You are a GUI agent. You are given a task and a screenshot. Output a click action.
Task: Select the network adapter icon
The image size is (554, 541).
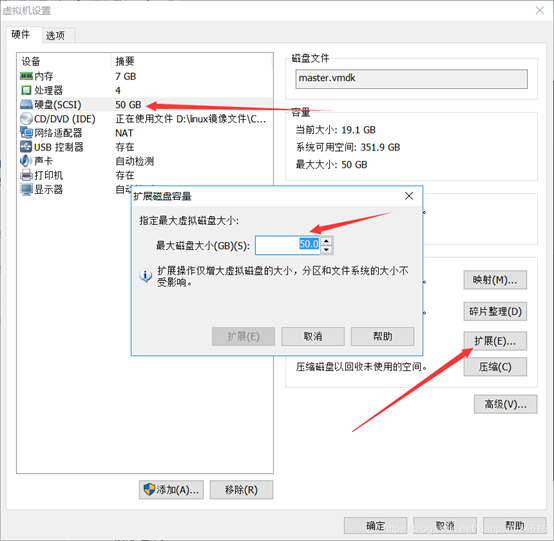[x=26, y=133]
